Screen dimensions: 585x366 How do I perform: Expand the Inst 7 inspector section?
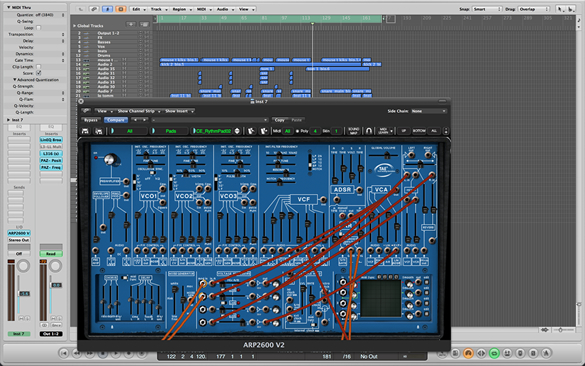[9, 120]
